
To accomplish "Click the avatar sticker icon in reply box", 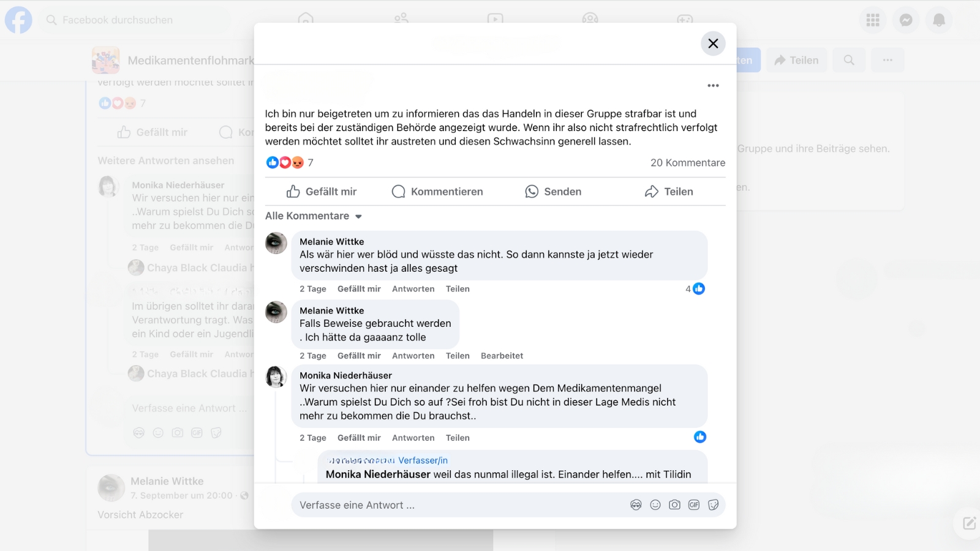I will (636, 505).
